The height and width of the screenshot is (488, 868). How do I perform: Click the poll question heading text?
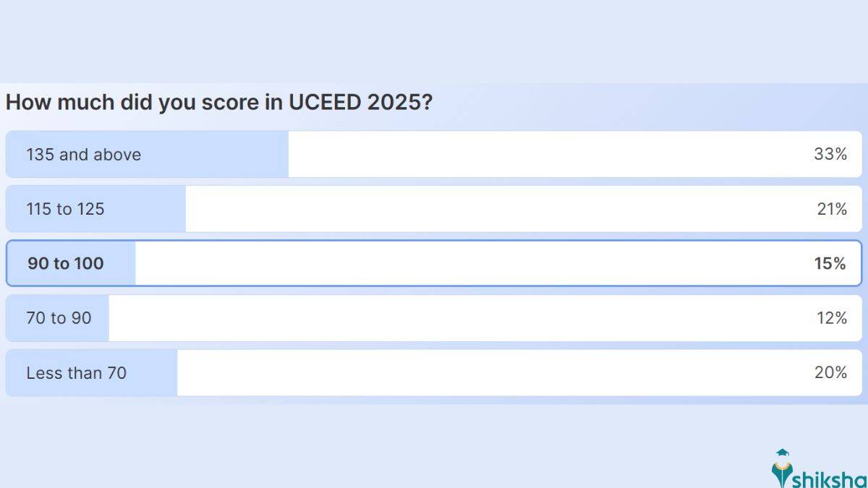coord(217,102)
